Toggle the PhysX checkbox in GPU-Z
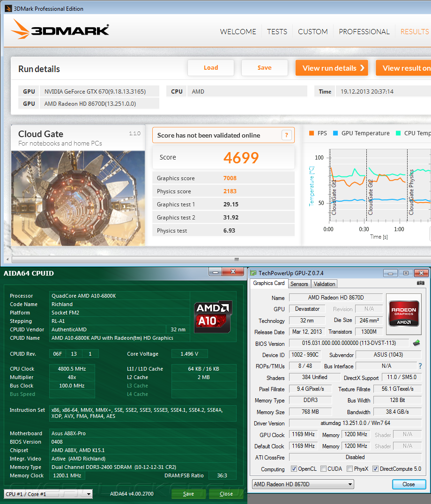The height and width of the screenshot is (504, 431). 349,468
